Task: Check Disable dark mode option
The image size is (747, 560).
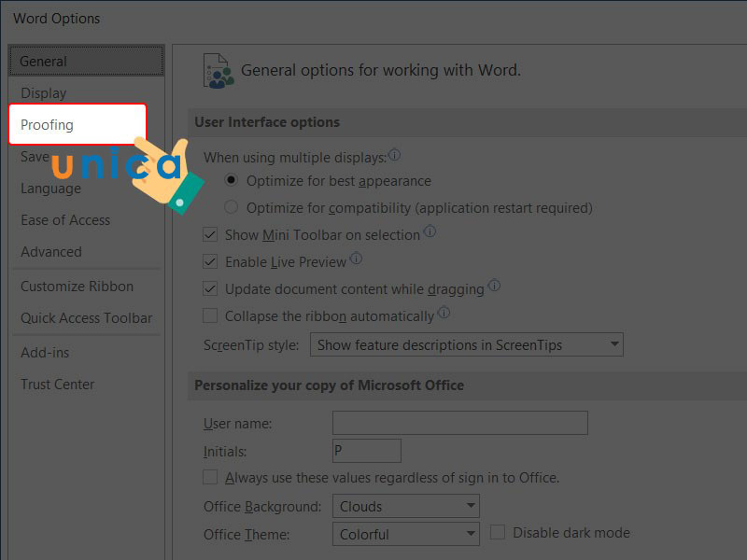Action: pos(498,532)
